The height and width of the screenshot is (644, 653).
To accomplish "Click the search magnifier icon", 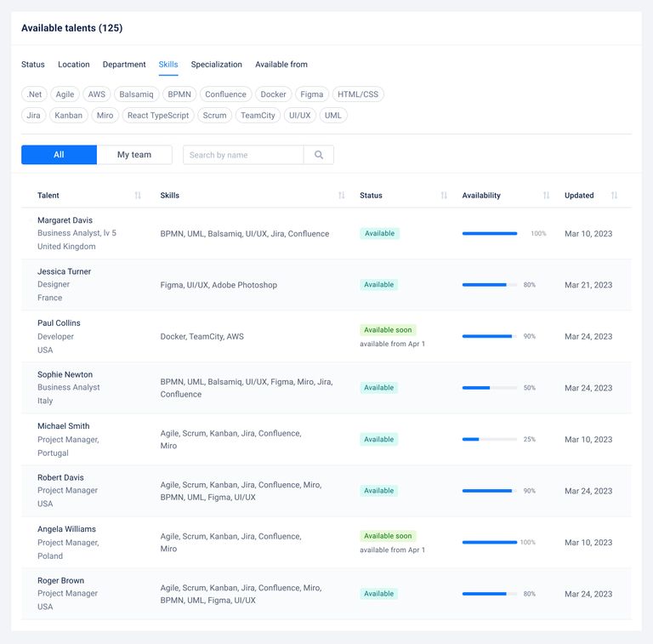I will 319,155.
